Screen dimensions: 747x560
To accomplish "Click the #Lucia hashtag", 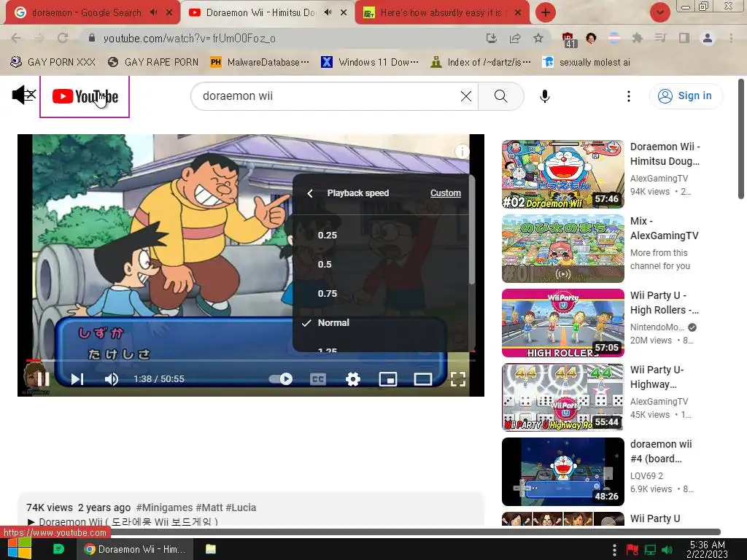I will (x=241, y=507).
